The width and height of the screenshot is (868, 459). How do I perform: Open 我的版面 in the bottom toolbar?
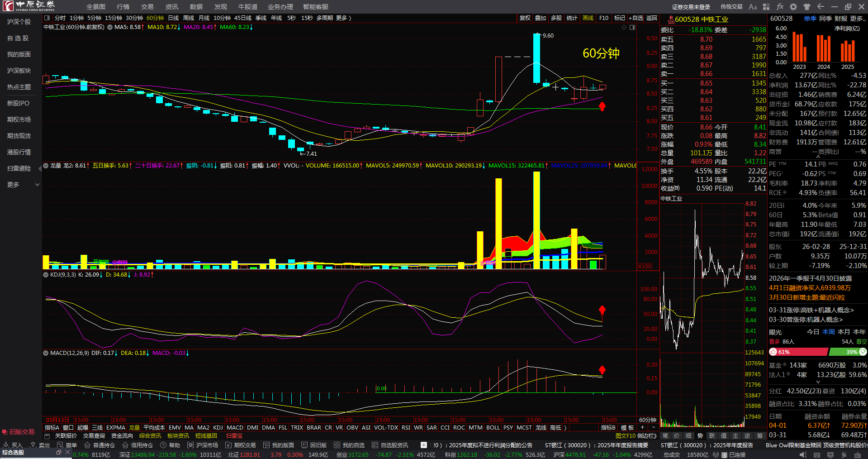coord(279,445)
